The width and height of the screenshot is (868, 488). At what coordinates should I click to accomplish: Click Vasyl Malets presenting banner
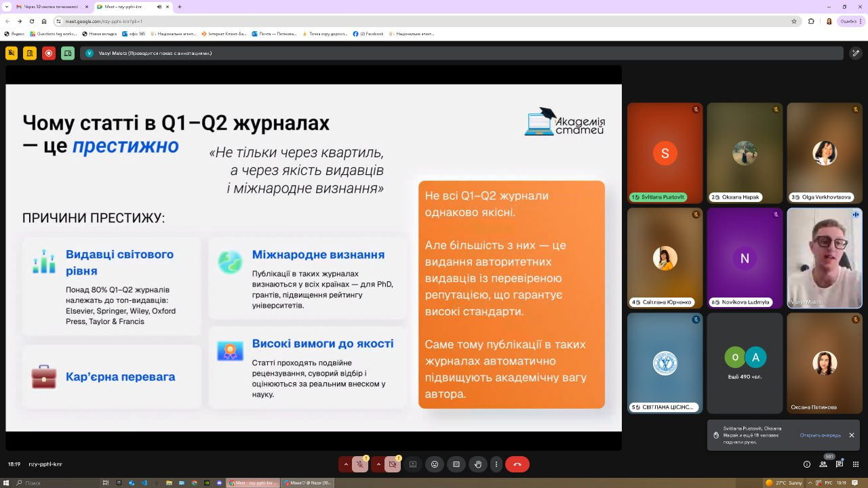[x=462, y=53]
